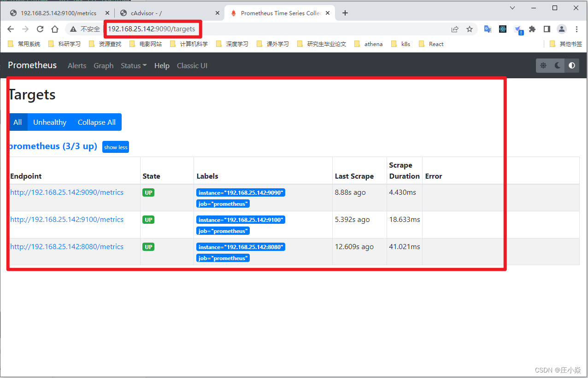This screenshot has height=378, width=588.
Task: Select the All targets filter
Action: click(x=18, y=122)
